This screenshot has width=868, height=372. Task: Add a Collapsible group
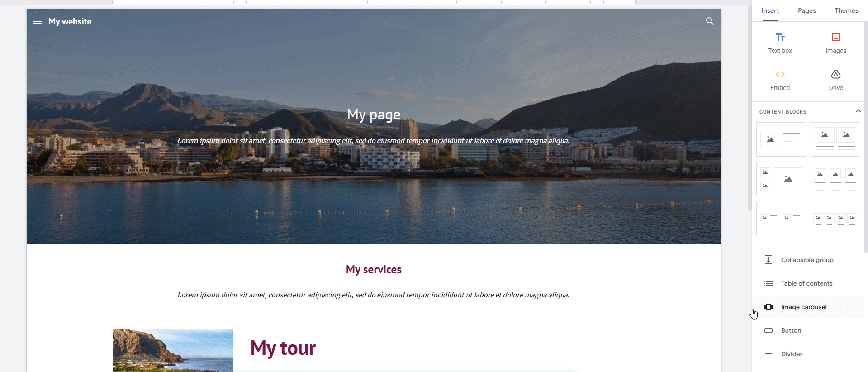pyautogui.click(x=808, y=260)
